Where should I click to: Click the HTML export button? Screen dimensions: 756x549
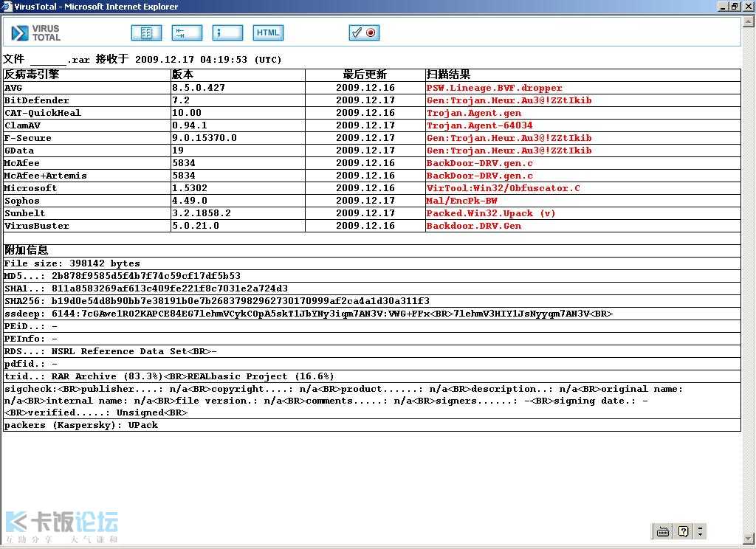click(268, 32)
